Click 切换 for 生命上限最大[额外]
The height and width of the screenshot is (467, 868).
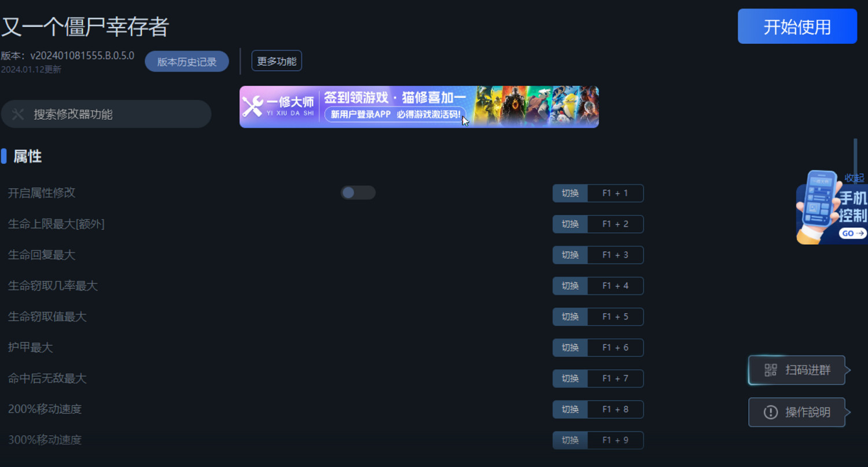570,224
